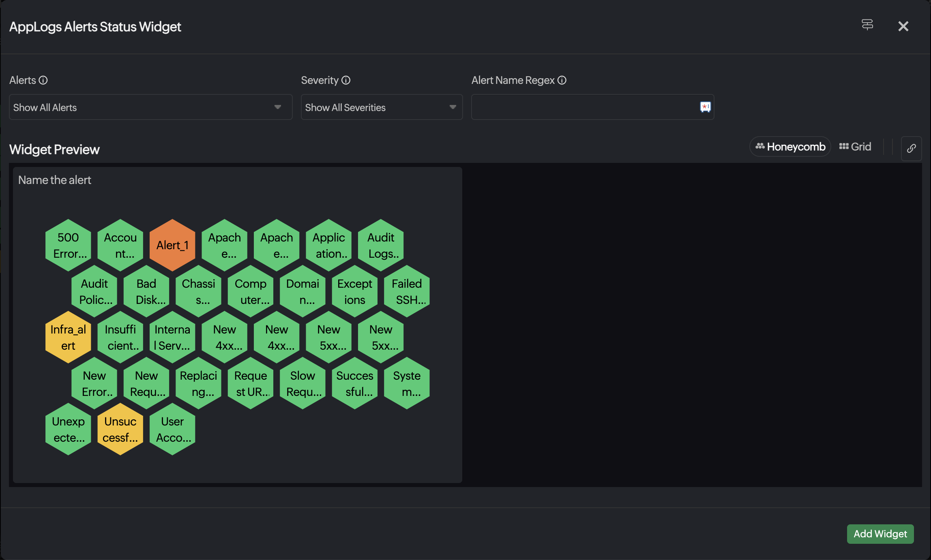Click the widget layout options icon in the title bar
931x560 pixels.
[867, 25]
